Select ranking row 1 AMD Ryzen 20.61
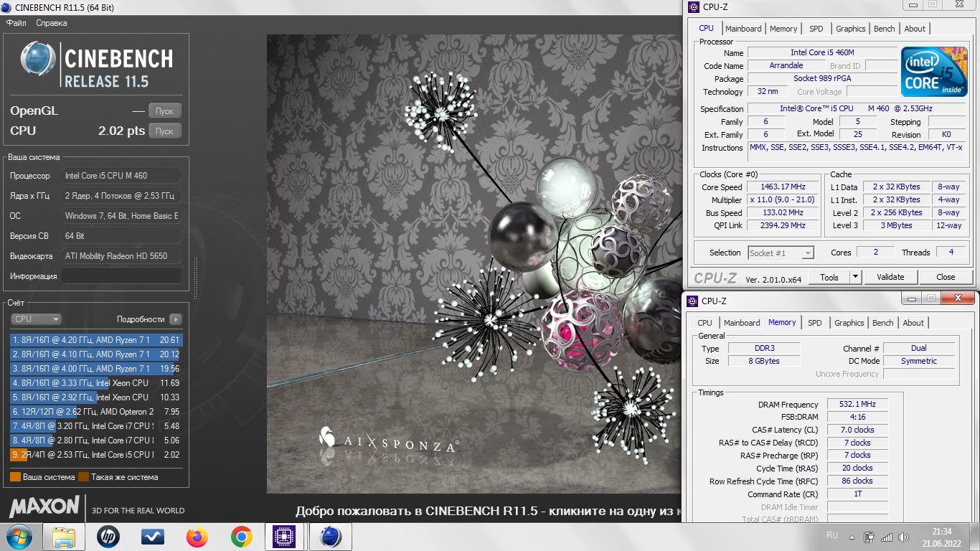 coord(96,340)
